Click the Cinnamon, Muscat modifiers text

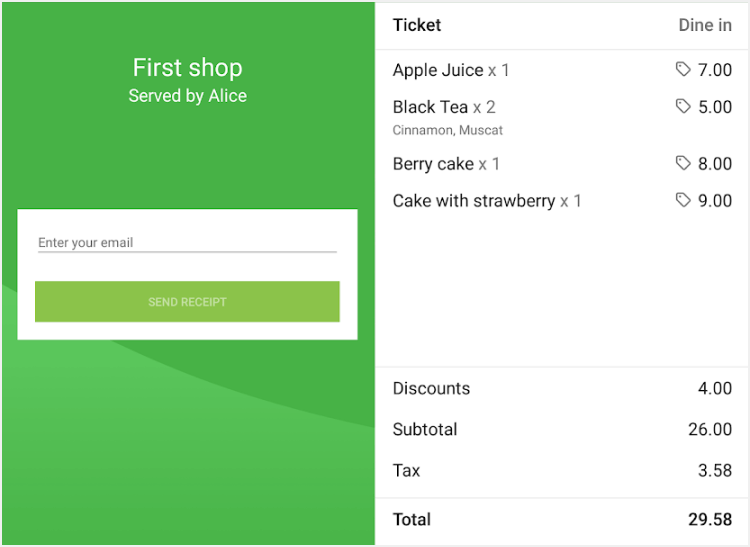447,130
